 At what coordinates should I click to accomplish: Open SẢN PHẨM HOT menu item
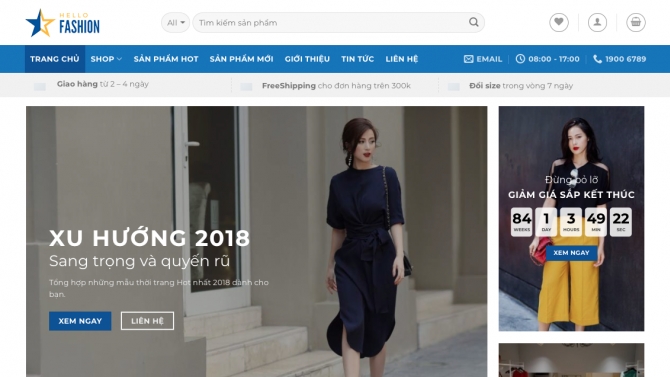(x=166, y=59)
